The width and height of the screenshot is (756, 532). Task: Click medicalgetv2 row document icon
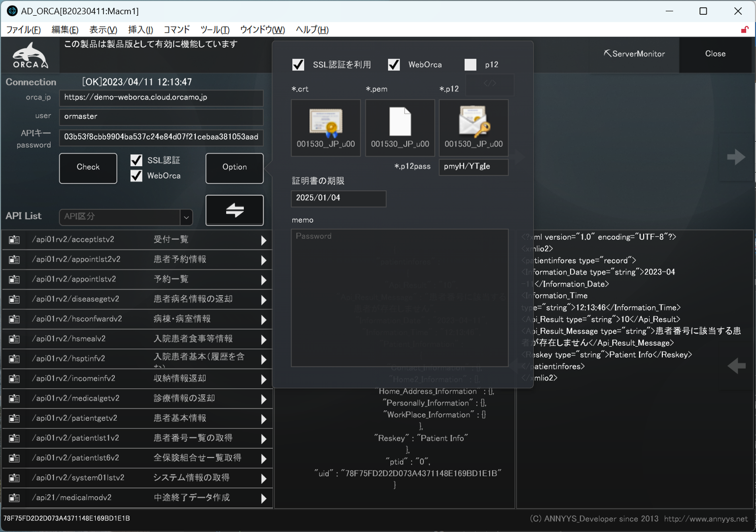pos(14,399)
